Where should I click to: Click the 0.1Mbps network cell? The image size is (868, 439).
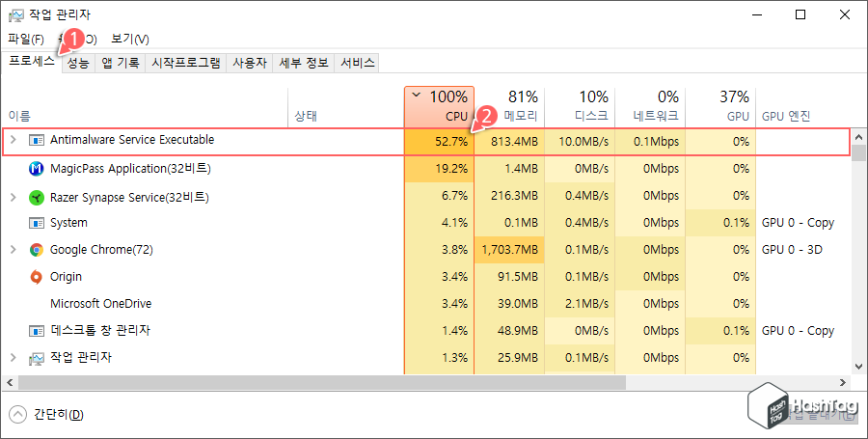point(650,142)
